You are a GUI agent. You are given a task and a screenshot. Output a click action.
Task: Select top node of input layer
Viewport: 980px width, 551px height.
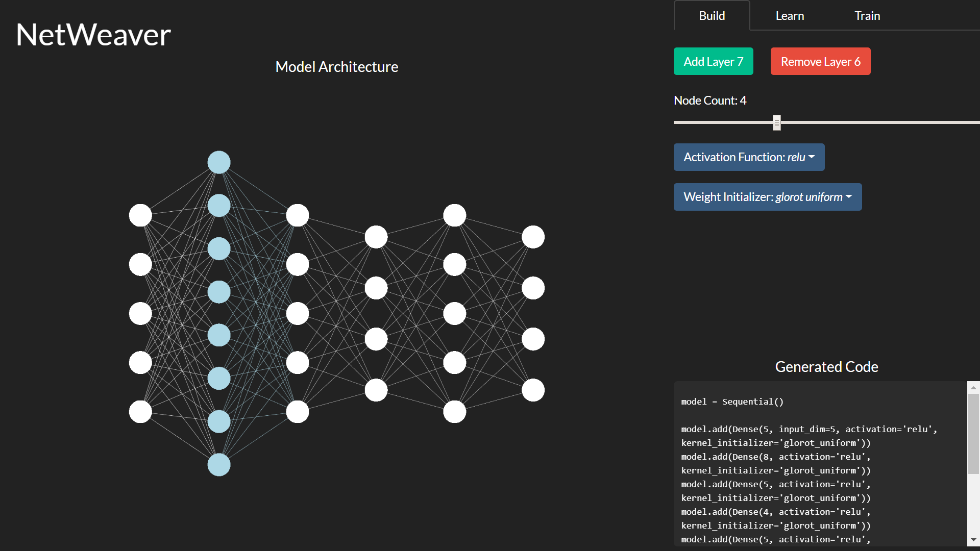[x=140, y=215]
